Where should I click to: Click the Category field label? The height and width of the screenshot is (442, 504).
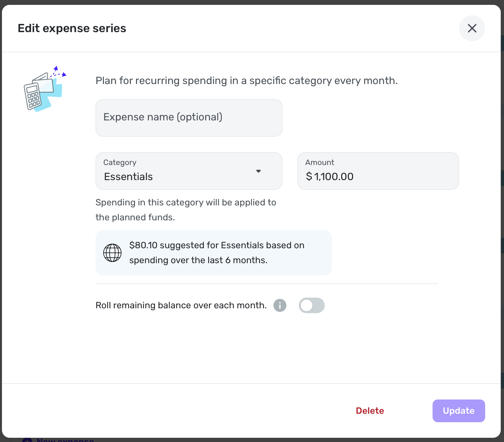120,162
